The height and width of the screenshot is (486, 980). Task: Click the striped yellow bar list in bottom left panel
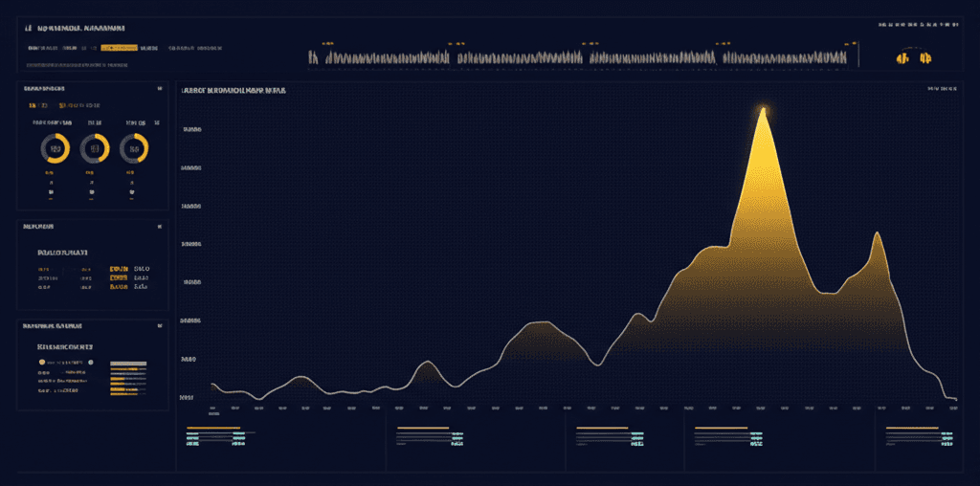(128, 379)
